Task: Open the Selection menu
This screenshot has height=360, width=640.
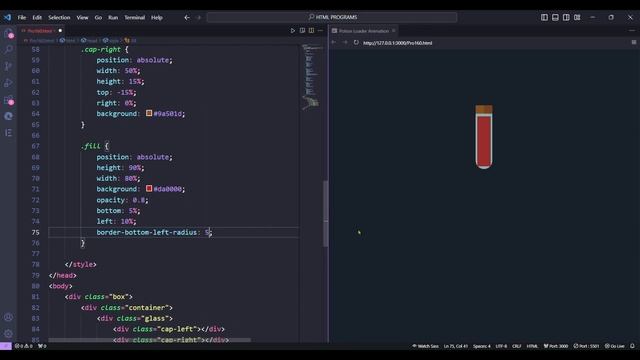Action: click(x=59, y=18)
